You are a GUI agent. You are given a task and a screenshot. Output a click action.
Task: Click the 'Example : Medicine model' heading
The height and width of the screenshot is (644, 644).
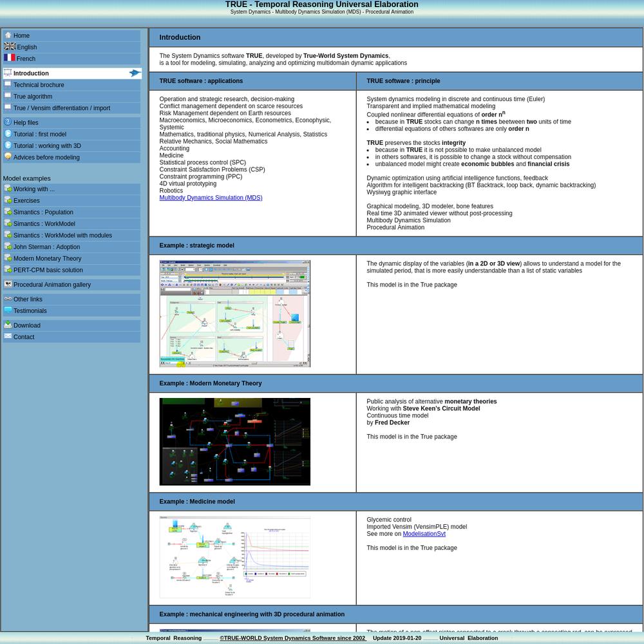tap(197, 502)
